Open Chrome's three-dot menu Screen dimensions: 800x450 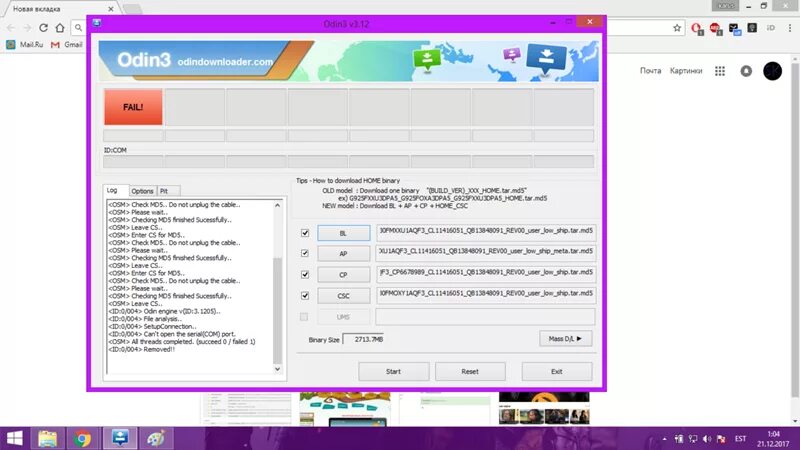pyautogui.click(x=790, y=28)
